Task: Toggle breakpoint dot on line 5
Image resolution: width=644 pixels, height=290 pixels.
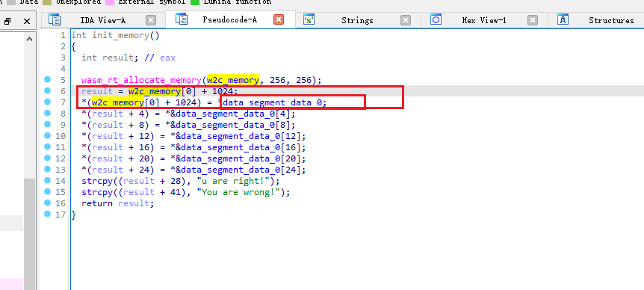Action: point(48,79)
